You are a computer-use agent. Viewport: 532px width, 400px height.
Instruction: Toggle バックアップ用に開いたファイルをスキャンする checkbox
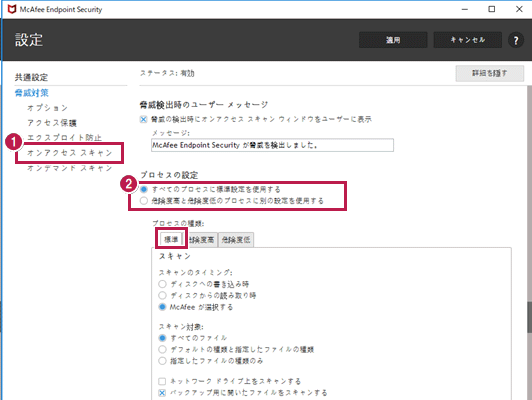click(x=162, y=393)
